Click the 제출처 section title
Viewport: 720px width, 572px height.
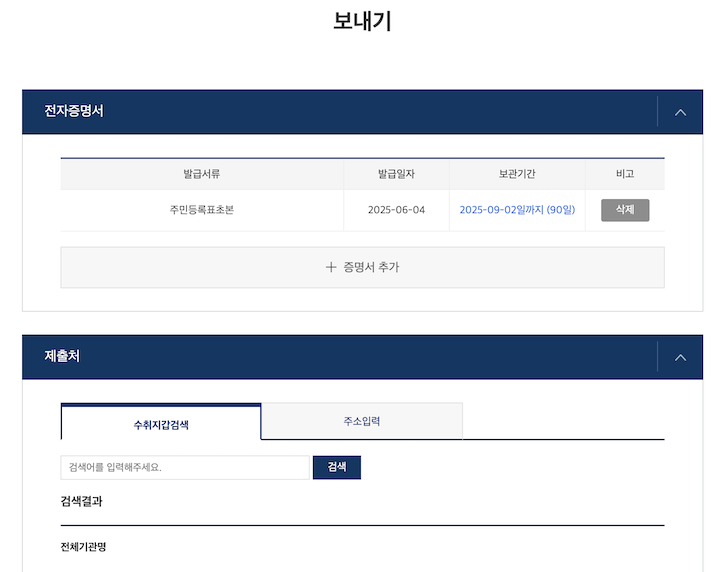(x=62, y=356)
